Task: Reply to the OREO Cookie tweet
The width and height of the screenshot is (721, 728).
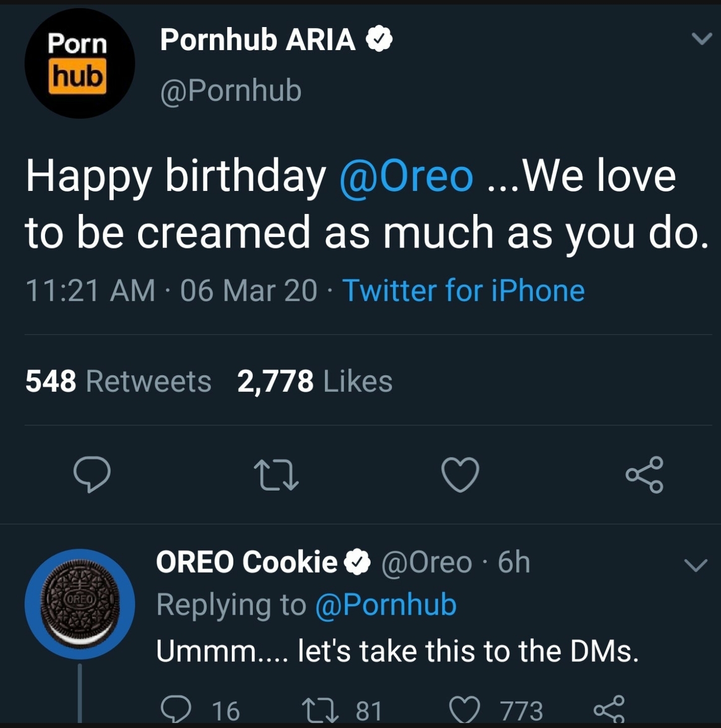Action: click(x=176, y=709)
